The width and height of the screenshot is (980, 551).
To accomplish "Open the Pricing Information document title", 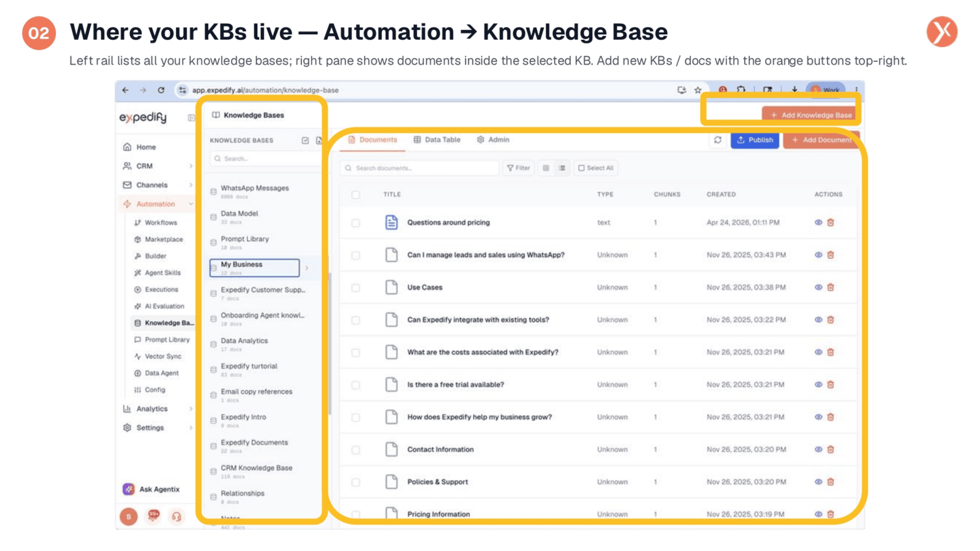I will point(439,514).
